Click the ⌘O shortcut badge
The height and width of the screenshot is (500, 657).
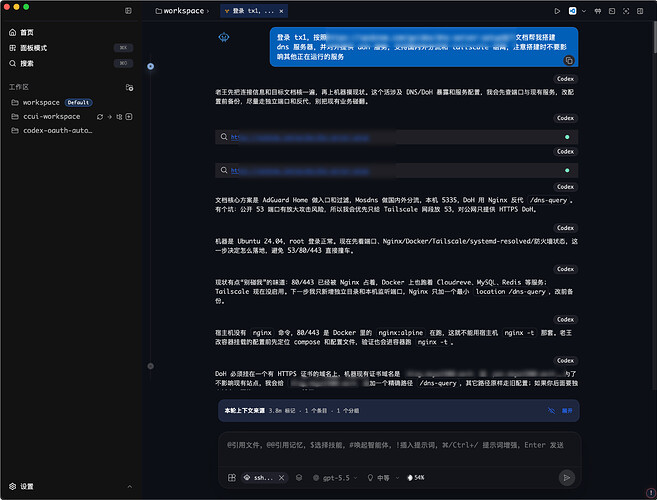123,63
